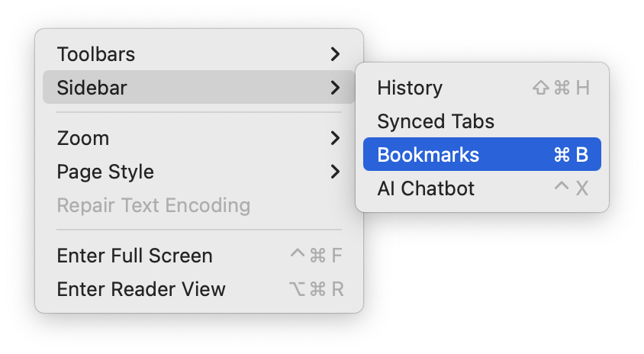The height and width of the screenshot is (354, 644).
Task: Click the ⌃⌘F shortcut beside Enter Full Screen
Action: [316, 256]
